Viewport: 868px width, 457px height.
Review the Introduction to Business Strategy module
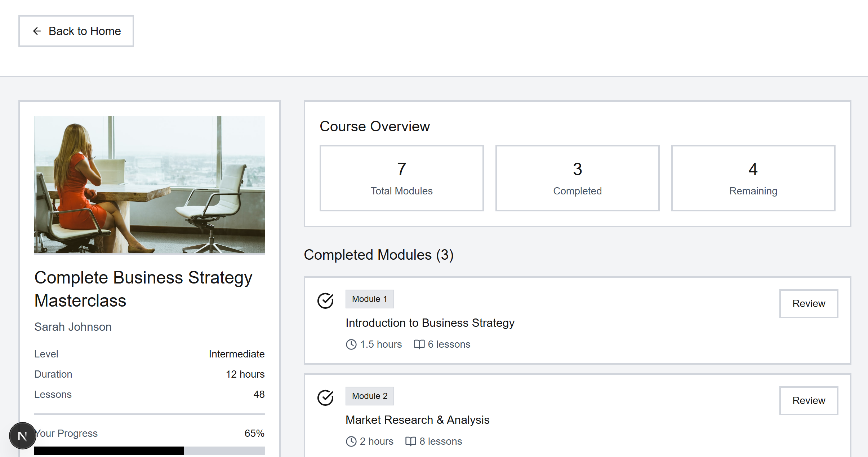[809, 304]
